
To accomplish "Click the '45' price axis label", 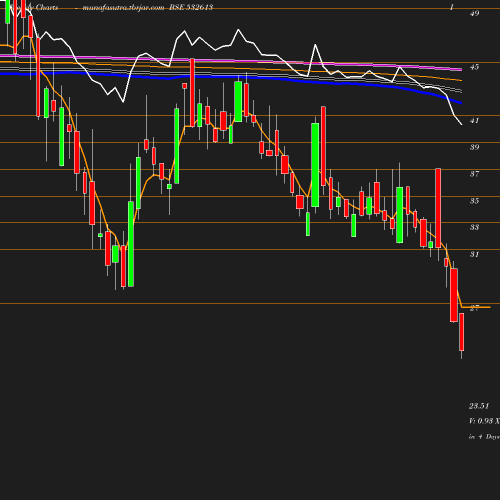I will click(x=474, y=67).
